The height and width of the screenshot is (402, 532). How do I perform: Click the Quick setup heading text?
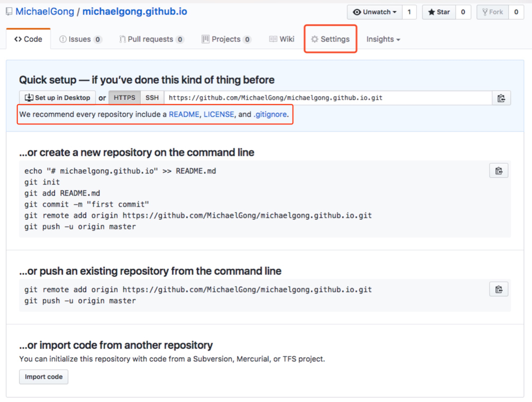click(147, 80)
